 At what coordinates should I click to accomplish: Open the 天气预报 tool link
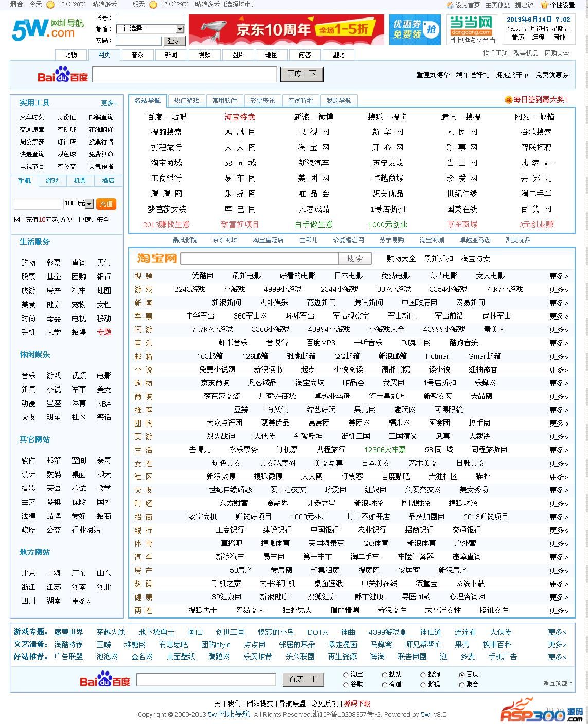101,167
